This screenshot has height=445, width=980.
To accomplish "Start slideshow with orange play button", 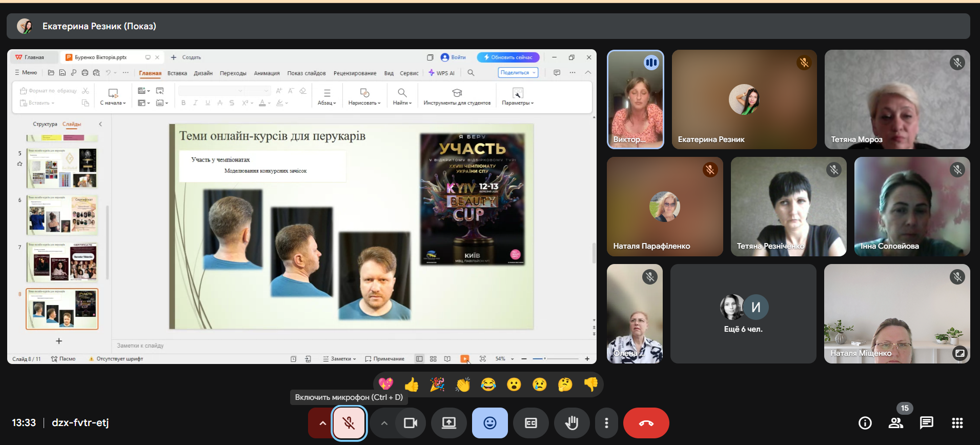I will [465, 359].
